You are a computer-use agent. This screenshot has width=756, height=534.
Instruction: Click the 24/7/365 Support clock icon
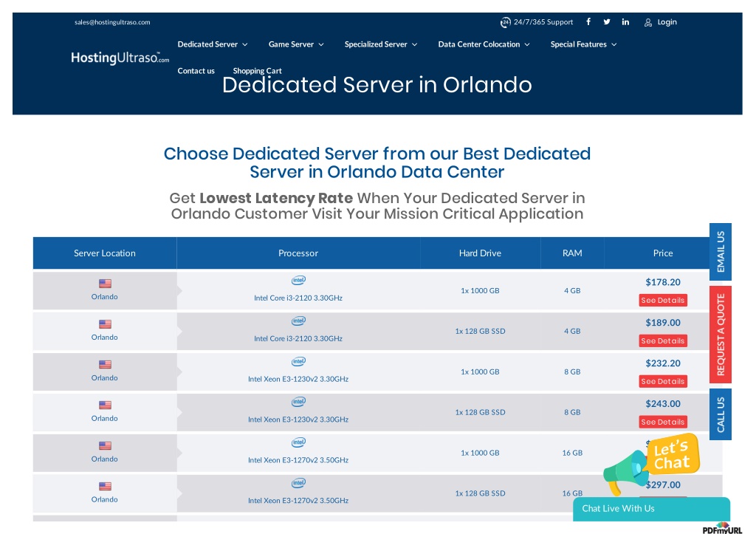(x=505, y=22)
